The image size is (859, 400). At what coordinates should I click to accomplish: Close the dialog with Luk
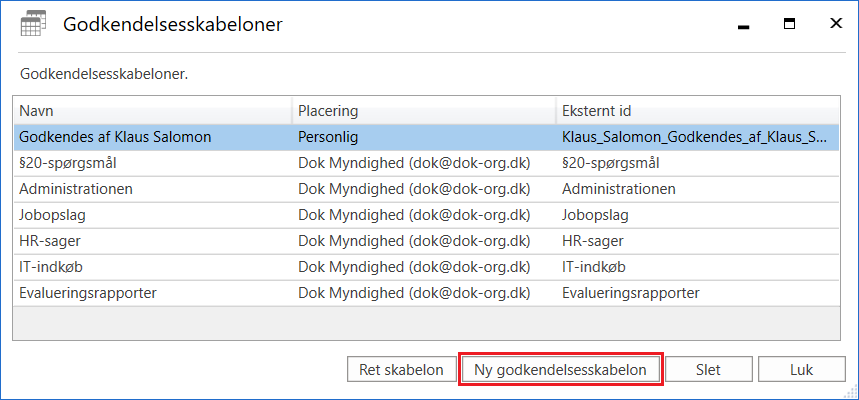click(x=801, y=369)
